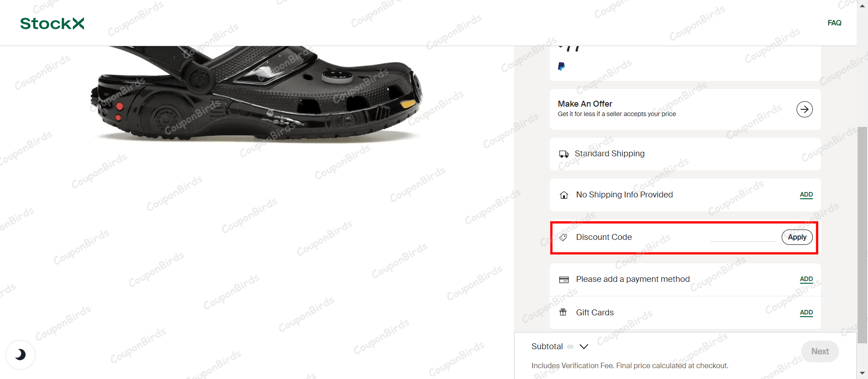868x379 pixels.
Task: Click the home icon next to shipping info
Action: pos(563,195)
